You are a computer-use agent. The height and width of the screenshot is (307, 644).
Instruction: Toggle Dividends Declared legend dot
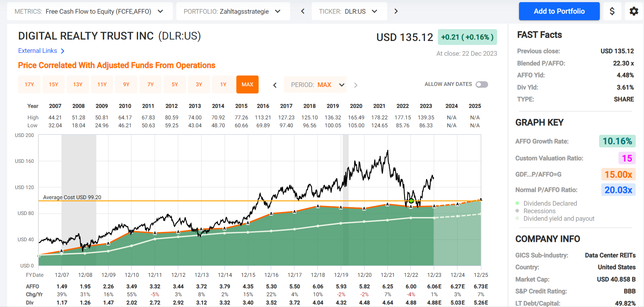(x=517, y=203)
